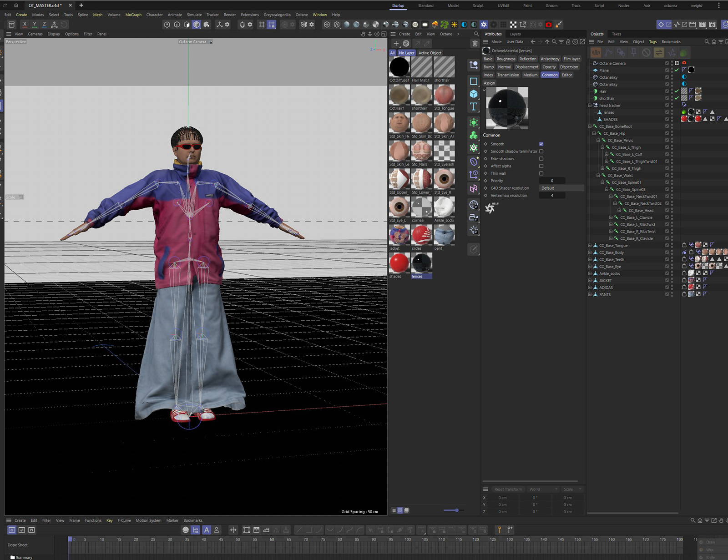Collapse the CC_Base_Hip node
This screenshot has width=728, height=560.
point(594,133)
